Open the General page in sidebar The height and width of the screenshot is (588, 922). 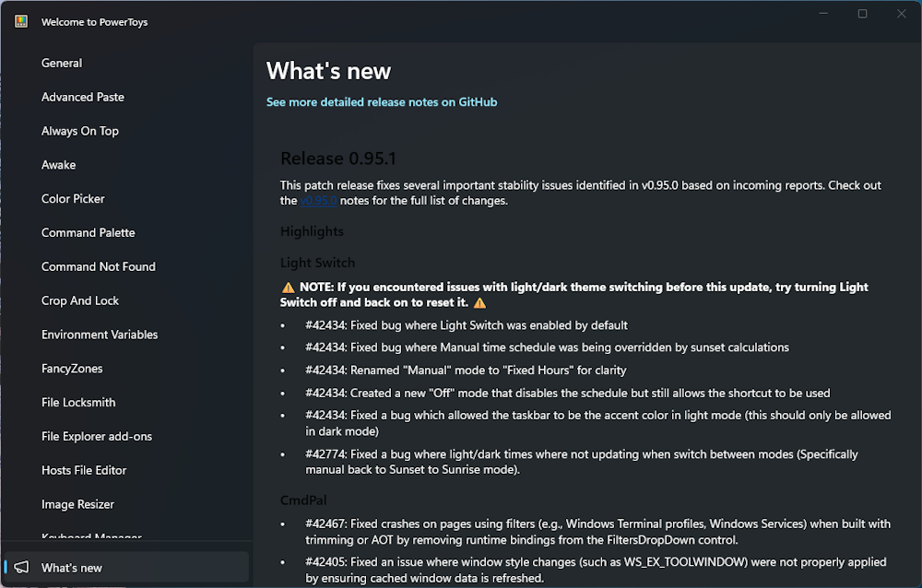(62, 64)
